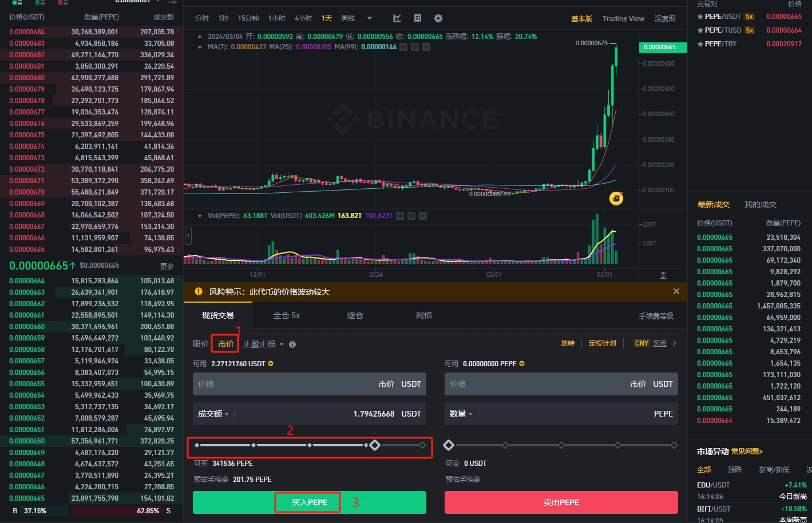
Task: Open EDU/USDT in market activity list
Action: tap(713, 485)
